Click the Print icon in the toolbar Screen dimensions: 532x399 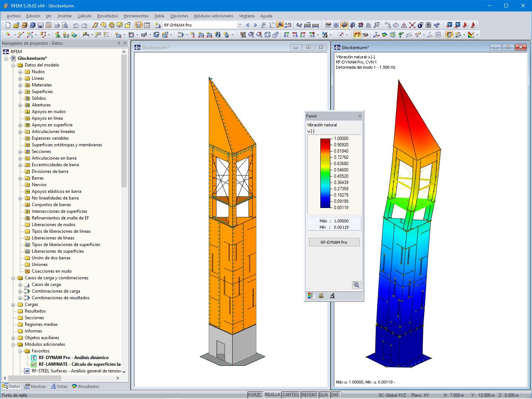pyautogui.click(x=57, y=25)
